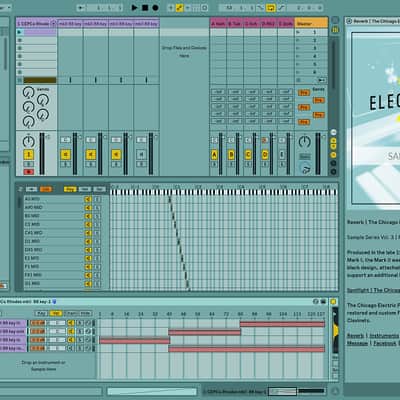The height and width of the screenshot is (400, 400).
Task: Unfold the first group track header
Action: [x=53, y=23]
